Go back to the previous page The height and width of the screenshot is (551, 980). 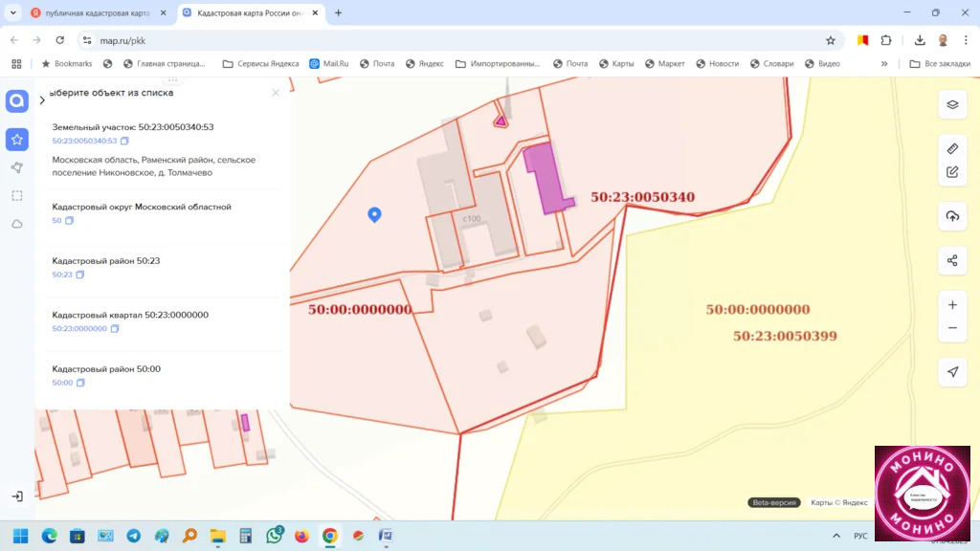14,40
